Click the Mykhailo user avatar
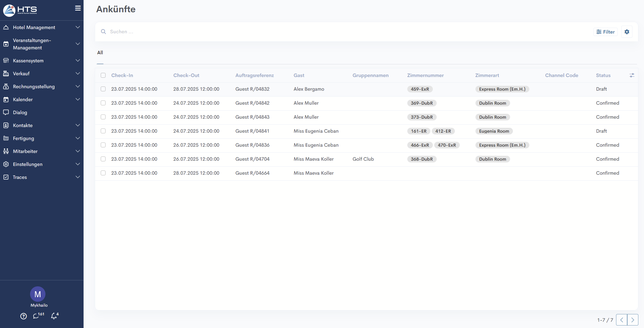This screenshot has height=328, width=644. tap(38, 294)
